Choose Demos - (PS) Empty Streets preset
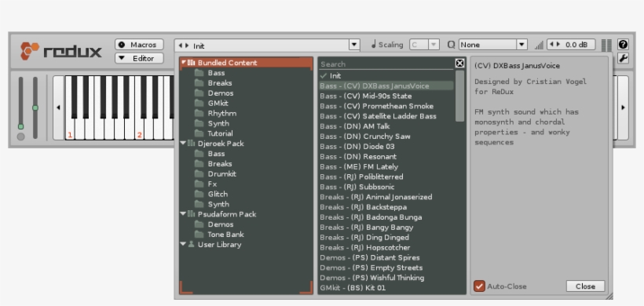Image resolution: width=644 pixels, height=306 pixels. [386, 268]
